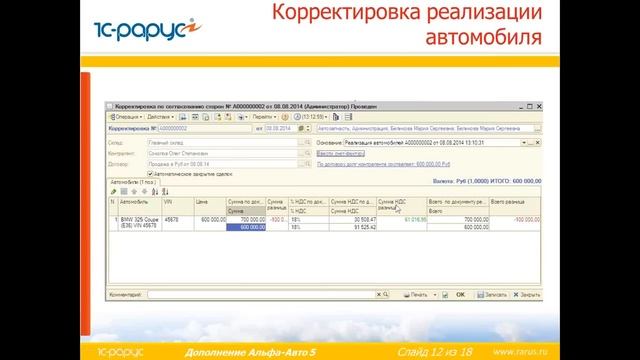Click the pencil edit icon above the table
The height and width of the screenshot is (360, 640).
113,191
